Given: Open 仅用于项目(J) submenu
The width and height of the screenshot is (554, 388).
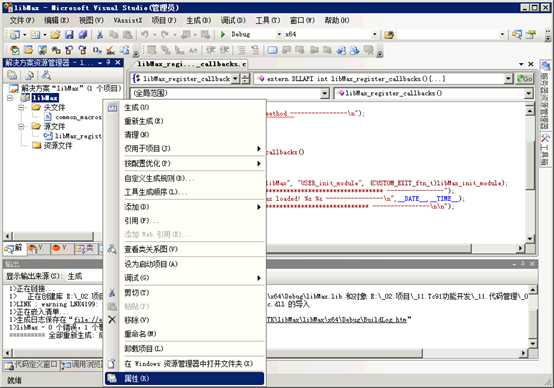Looking at the screenshot, I should (184, 149).
